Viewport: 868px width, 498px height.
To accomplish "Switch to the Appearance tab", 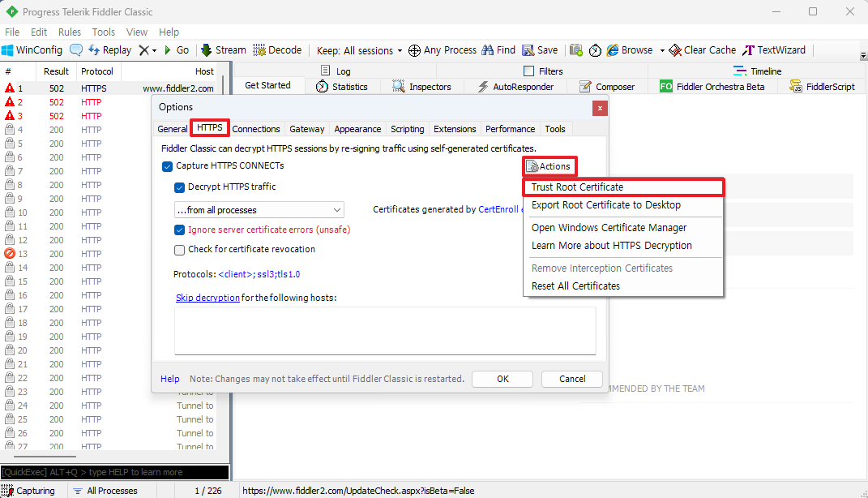I will [357, 129].
